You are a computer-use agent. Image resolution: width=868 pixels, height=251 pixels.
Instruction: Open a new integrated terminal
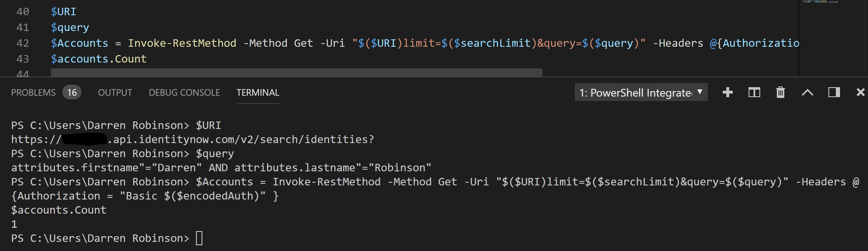coord(728,92)
